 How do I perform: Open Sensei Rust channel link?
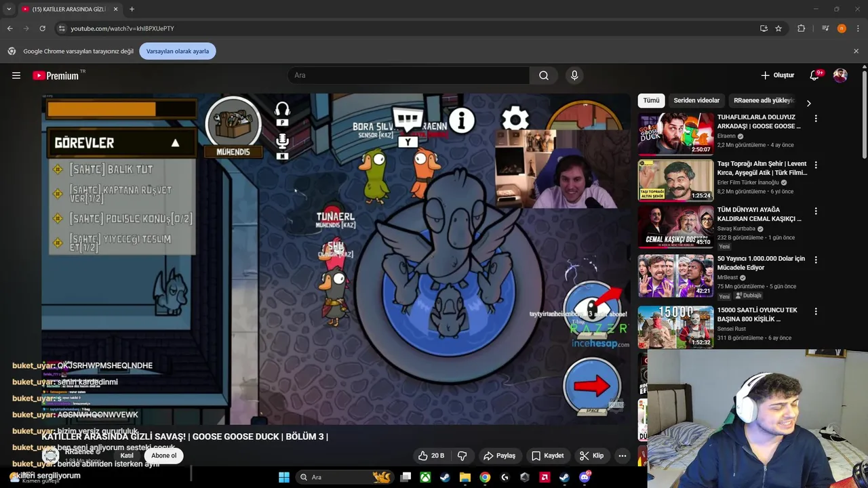click(734, 329)
